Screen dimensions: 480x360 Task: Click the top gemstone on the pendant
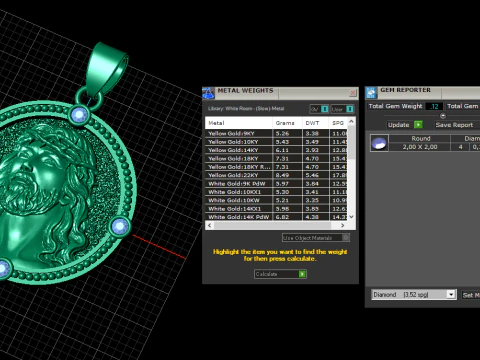coord(79,115)
